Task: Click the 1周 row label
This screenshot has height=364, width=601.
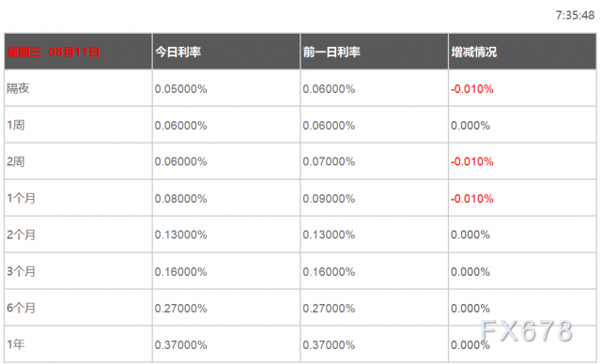Action: (x=16, y=125)
